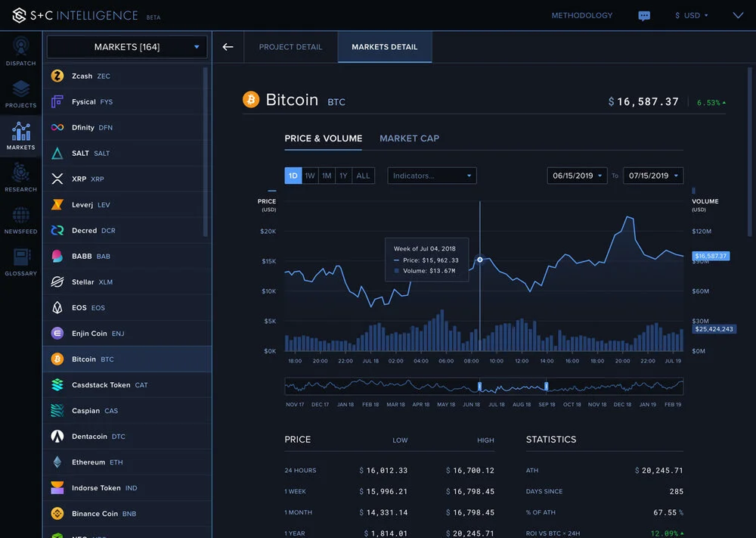Click the EOS icon
This screenshot has width=756, height=538.
click(x=57, y=307)
